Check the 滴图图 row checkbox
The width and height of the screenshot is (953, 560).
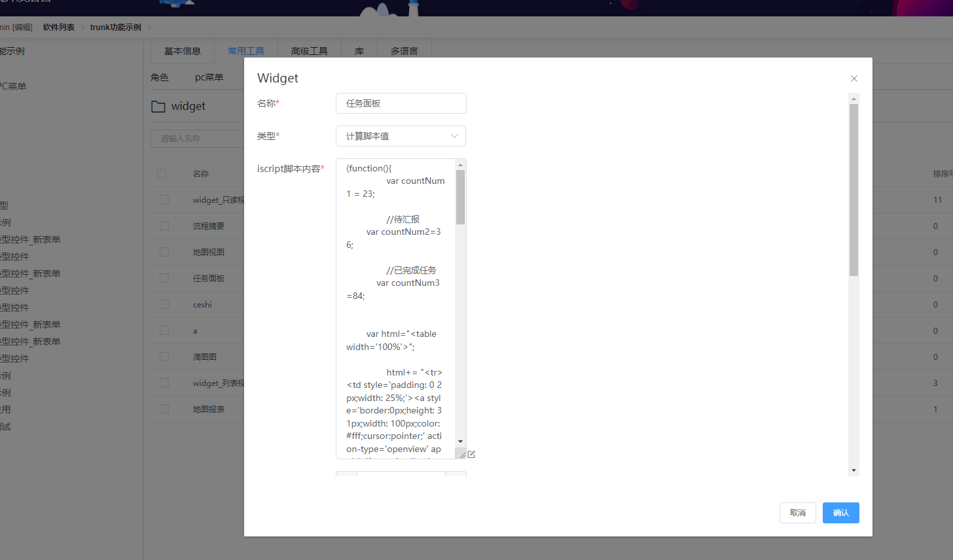coord(164,357)
